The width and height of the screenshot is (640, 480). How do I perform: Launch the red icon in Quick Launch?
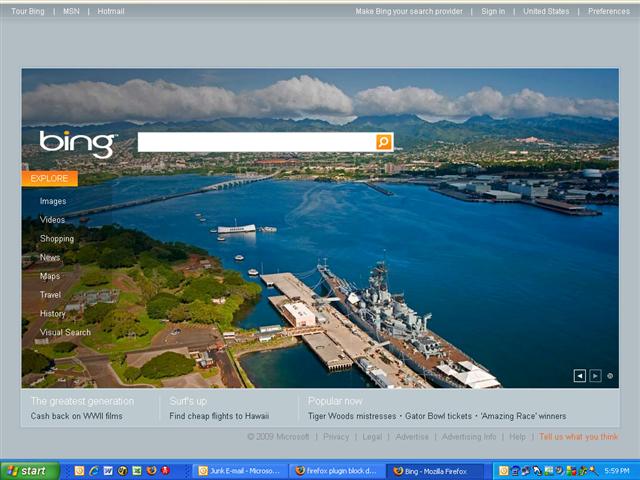click(x=165, y=471)
